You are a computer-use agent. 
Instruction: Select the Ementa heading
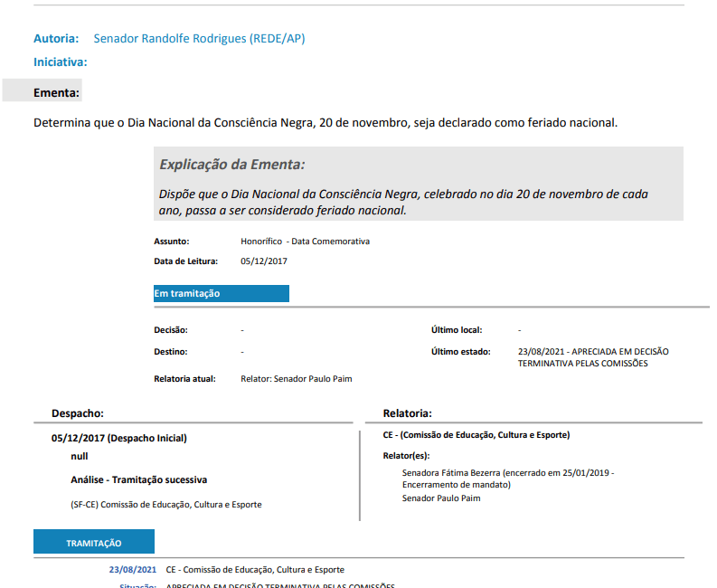(56, 92)
